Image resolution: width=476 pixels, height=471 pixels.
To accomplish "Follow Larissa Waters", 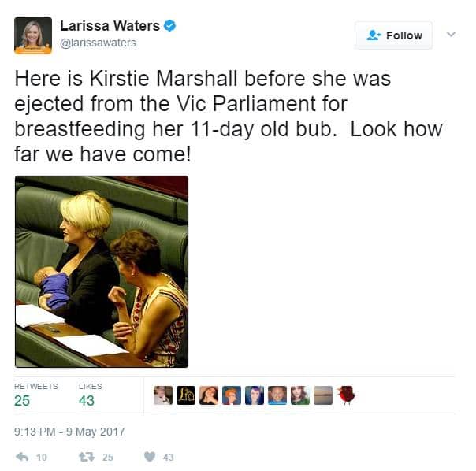I will 393,35.
